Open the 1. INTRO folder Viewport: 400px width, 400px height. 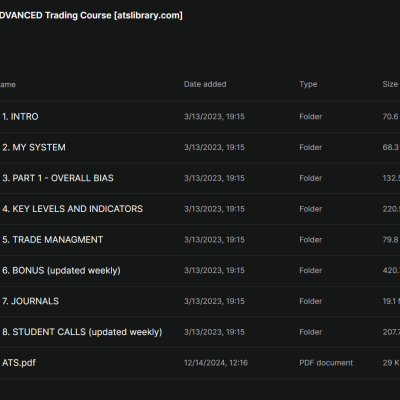point(20,117)
